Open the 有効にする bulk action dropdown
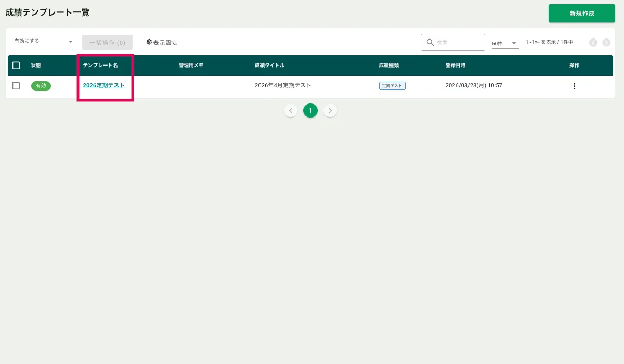Viewport: 624px width, 364px height. (45, 41)
